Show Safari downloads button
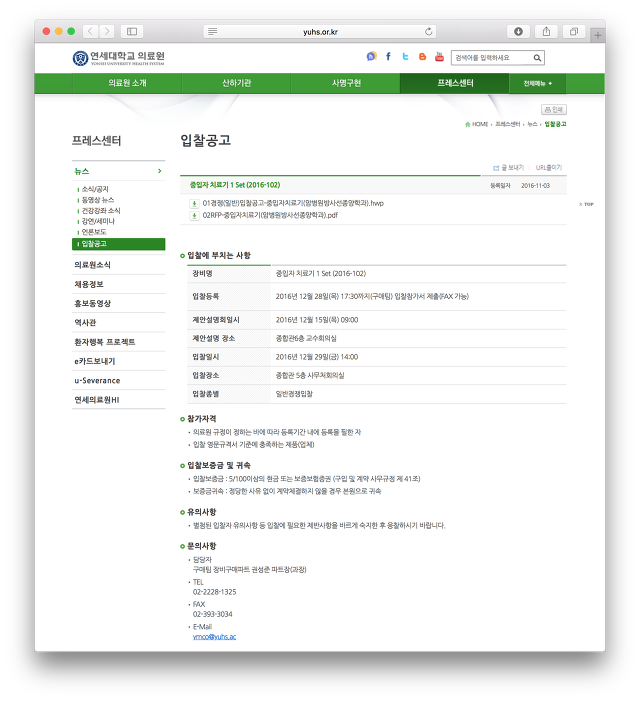Screen dimensions: 640x701 click(518, 31)
